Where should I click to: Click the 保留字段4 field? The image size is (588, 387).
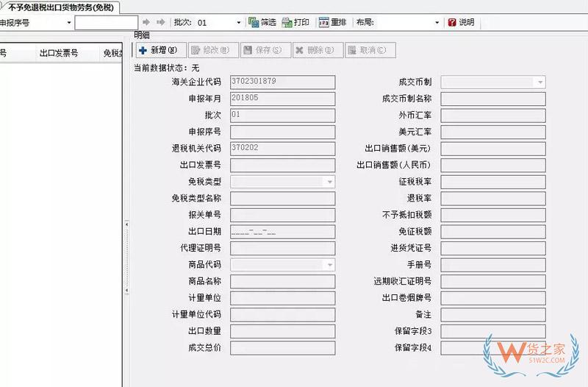[x=493, y=348]
